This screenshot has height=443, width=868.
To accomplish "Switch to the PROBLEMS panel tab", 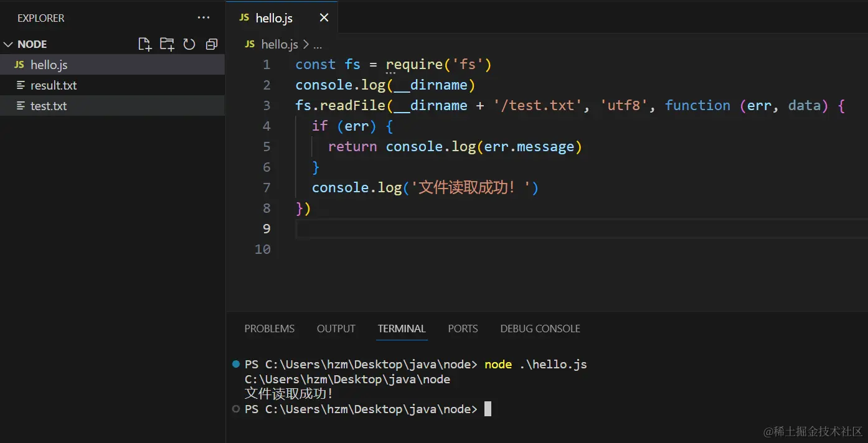I will click(270, 329).
